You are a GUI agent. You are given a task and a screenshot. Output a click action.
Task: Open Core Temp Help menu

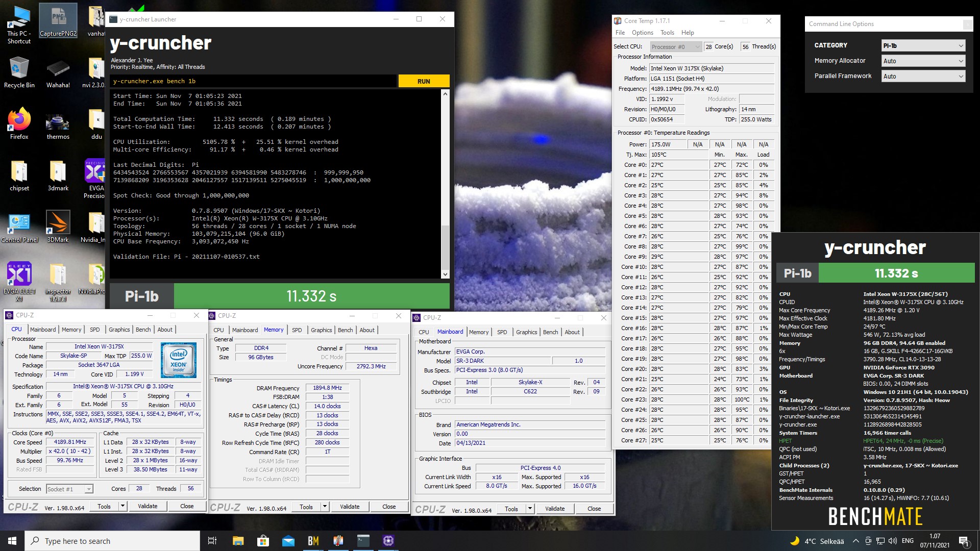(x=688, y=33)
